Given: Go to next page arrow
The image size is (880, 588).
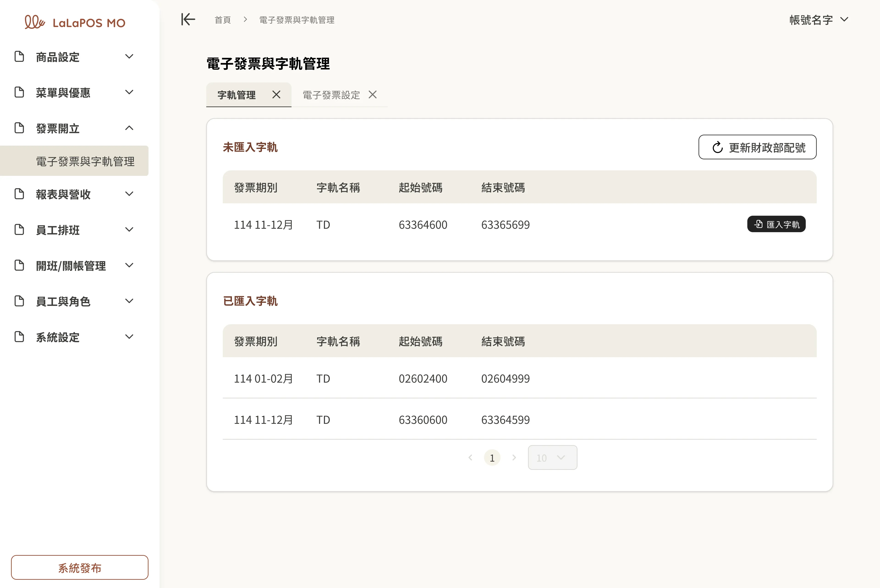Looking at the screenshot, I should (514, 457).
